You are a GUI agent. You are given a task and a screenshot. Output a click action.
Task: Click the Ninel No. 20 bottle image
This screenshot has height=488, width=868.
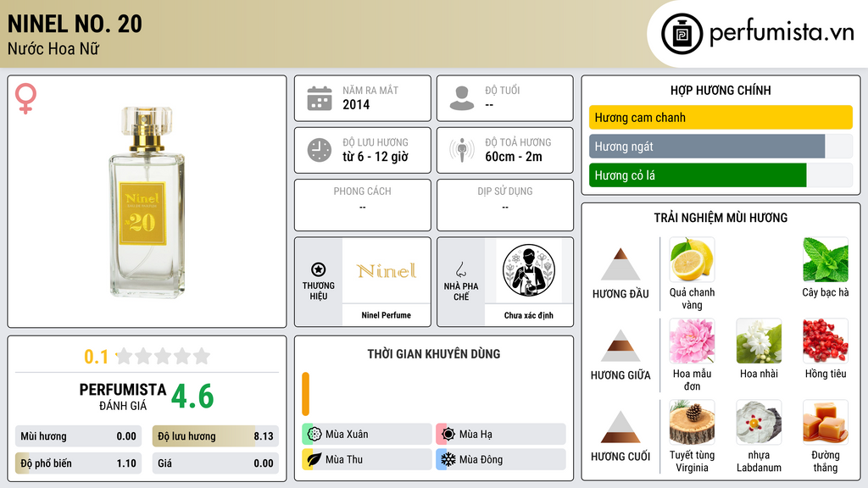(x=146, y=202)
